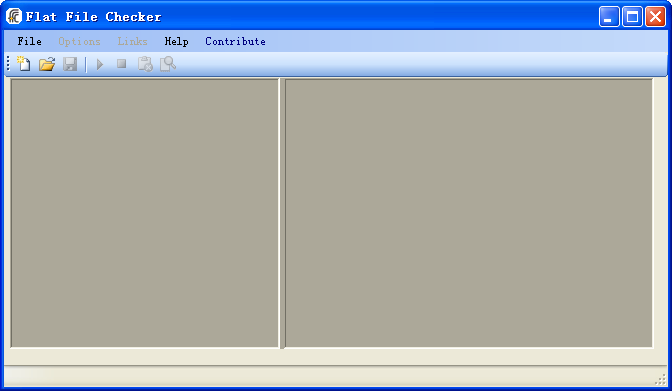Open a file using the folder icon
This screenshot has height=391, width=672.
(x=47, y=64)
